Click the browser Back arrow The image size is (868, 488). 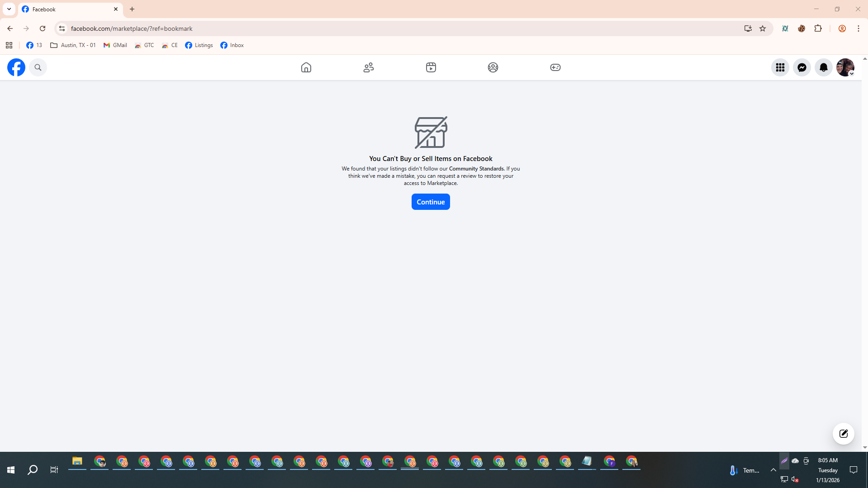(10, 28)
